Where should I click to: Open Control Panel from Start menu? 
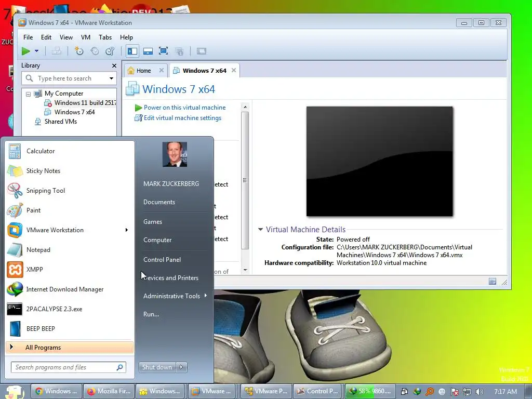tap(162, 260)
